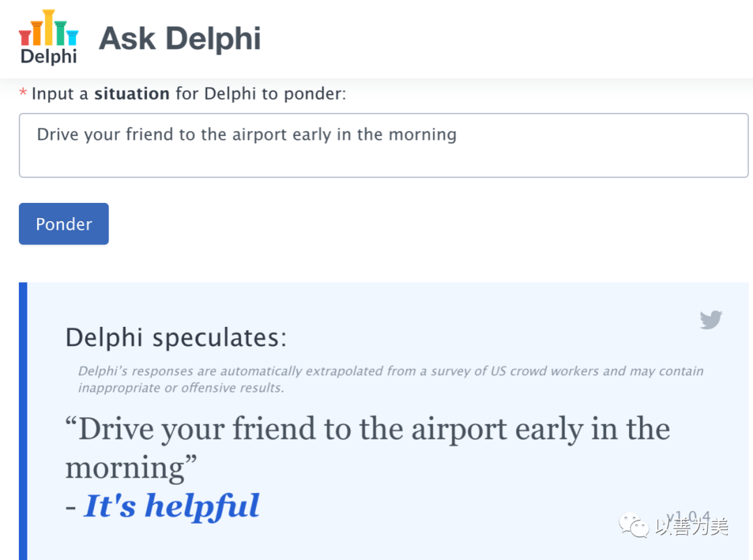Image resolution: width=753 pixels, height=560 pixels.
Task: Click the v1.0.4 version label
Action: coord(687,517)
